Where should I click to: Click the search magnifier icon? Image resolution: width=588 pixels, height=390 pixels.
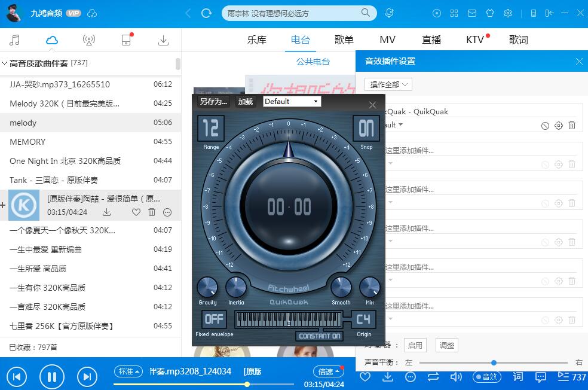coord(365,13)
